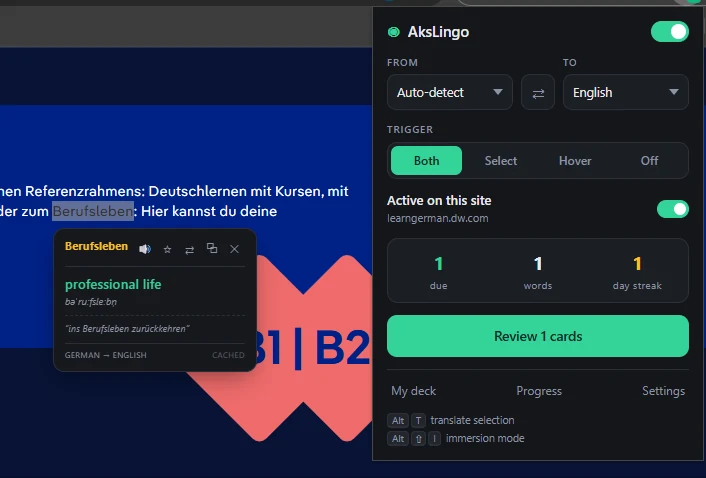Click the swap icon in translation tooltip
706x478 pixels.
pos(190,249)
